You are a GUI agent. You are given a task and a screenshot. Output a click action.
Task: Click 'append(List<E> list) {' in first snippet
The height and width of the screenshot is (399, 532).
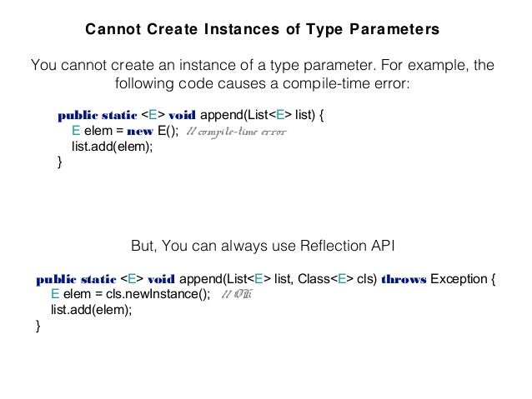point(262,115)
